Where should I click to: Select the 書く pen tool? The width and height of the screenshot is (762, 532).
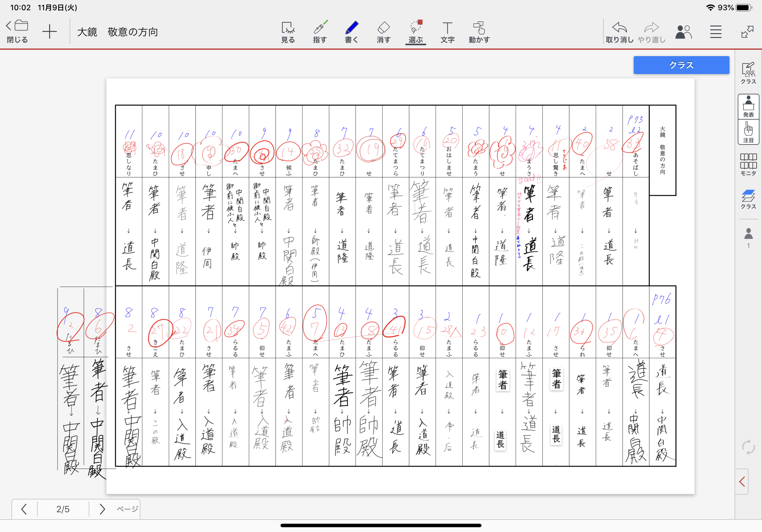351,32
